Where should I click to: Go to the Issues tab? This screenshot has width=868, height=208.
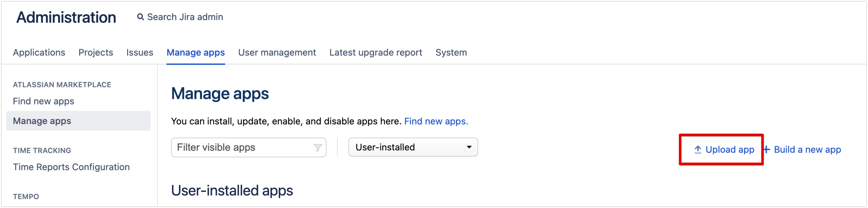click(x=140, y=52)
